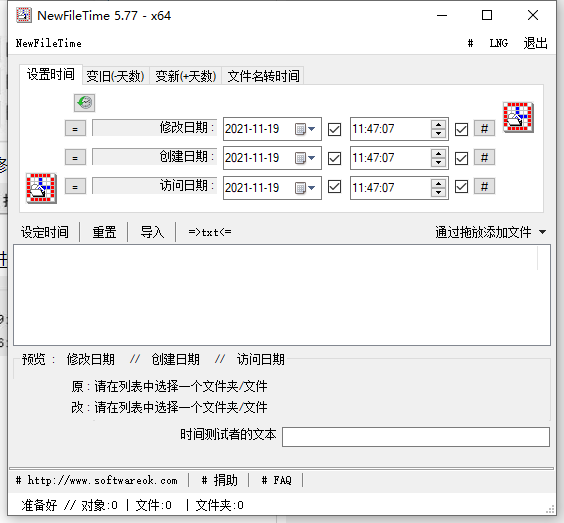
Task: Switch to the 变新(+天数) tab
Action: [186, 76]
